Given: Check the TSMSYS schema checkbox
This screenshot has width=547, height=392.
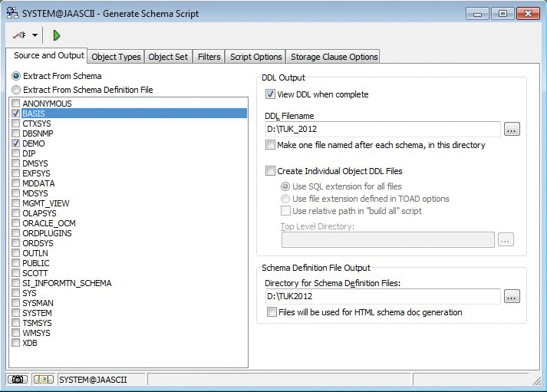Looking at the screenshot, I should (x=15, y=323).
